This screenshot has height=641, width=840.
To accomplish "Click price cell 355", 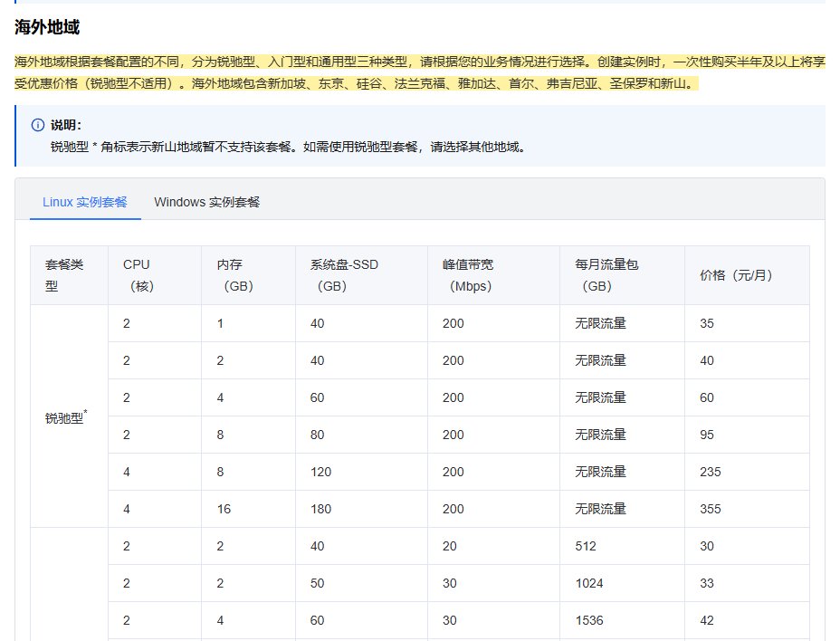I will pos(747,509).
